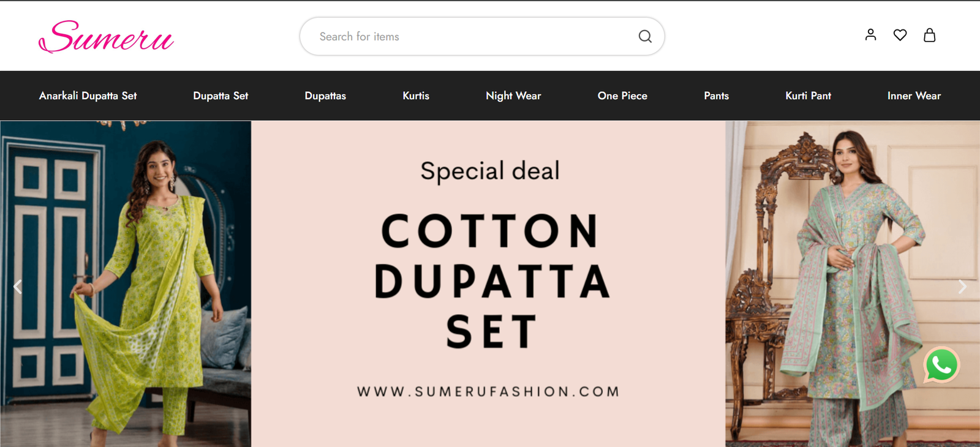Open the Inner Wear category
The image size is (980, 447).
point(914,96)
